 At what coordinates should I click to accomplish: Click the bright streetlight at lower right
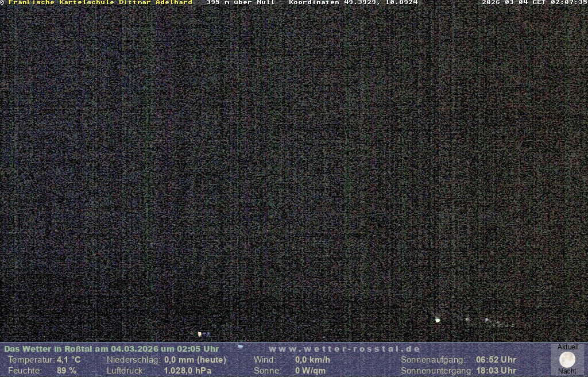[438, 320]
